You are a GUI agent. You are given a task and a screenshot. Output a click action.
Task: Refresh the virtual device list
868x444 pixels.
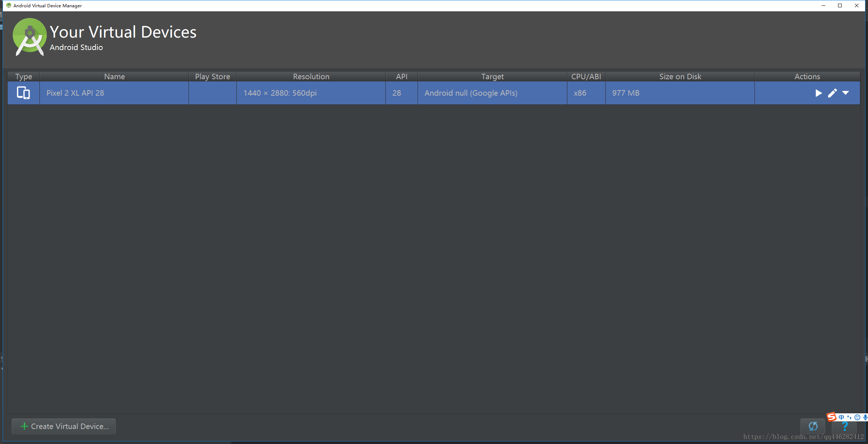(813, 426)
